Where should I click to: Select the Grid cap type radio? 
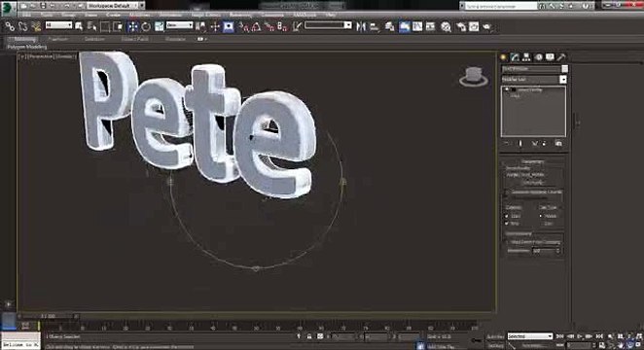pos(541,224)
